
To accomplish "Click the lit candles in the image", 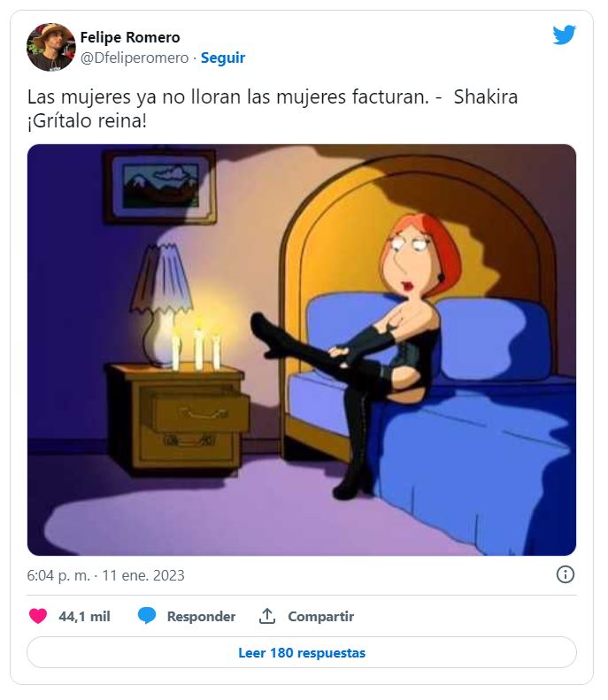I will [x=197, y=345].
